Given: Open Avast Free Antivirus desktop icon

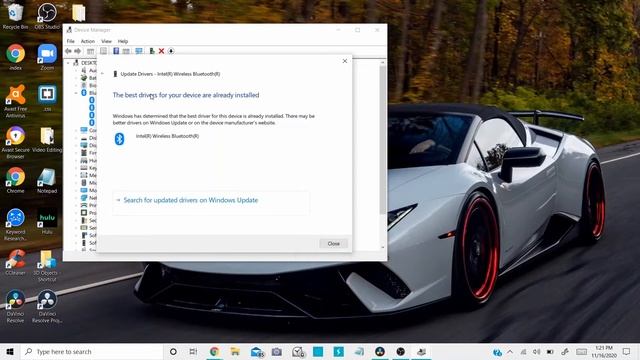Looking at the screenshot, I should click(x=16, y=101).
